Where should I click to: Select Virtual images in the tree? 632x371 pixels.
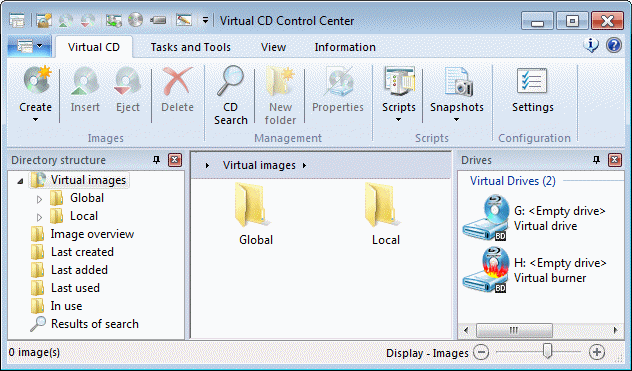(x=88, y=180)
